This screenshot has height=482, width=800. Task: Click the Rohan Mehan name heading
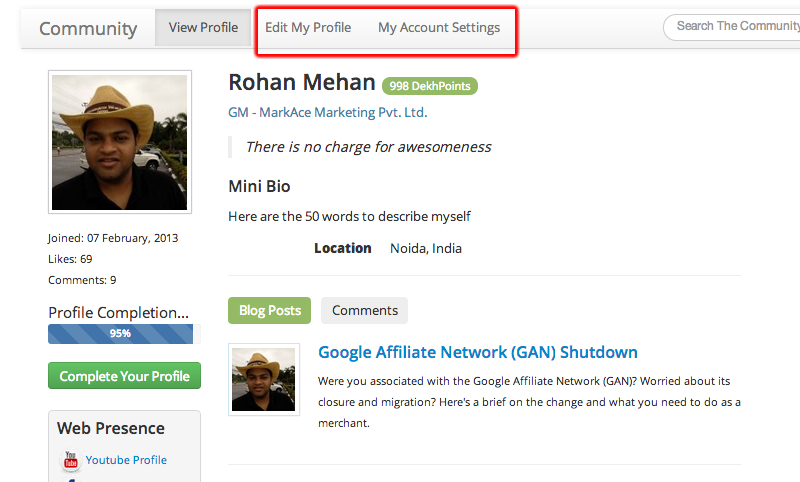click(302, 82)
